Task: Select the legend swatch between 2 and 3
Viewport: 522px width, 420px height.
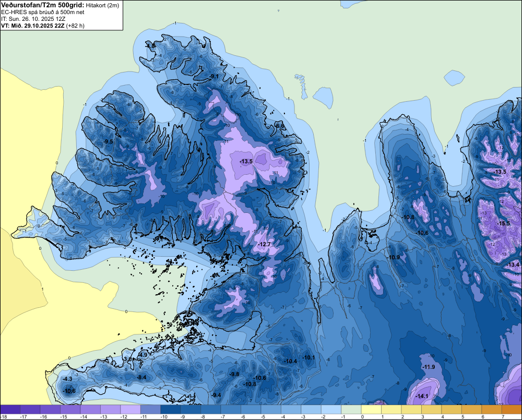Action: (x=411, y=410)
